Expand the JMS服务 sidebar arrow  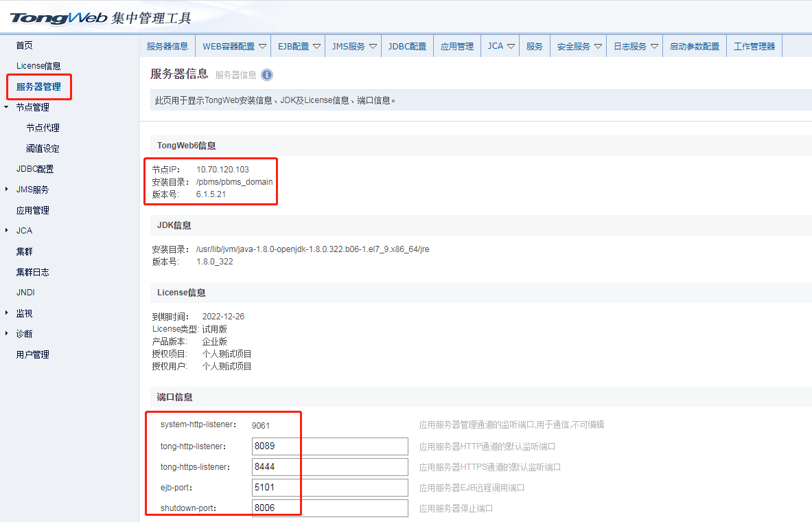(x=6, y=189)
